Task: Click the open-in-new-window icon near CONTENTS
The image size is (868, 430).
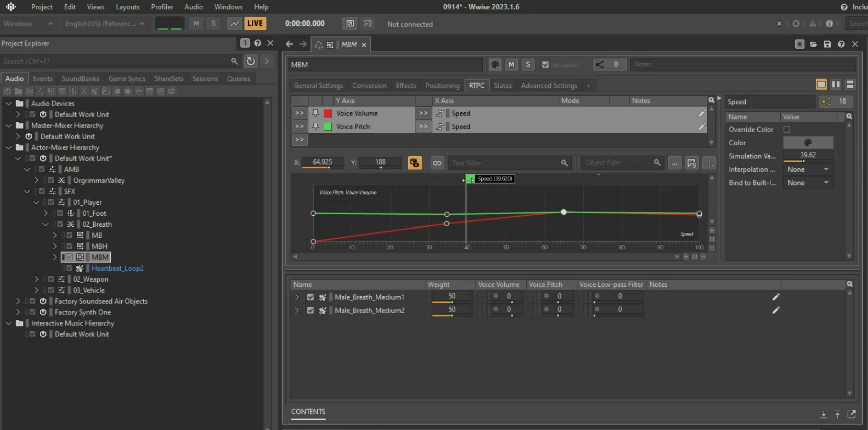Action: pos(851,414)
